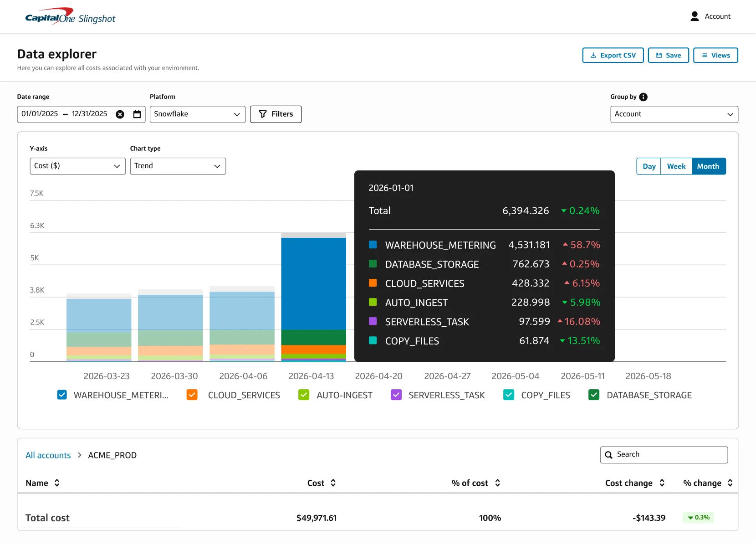756x545 pixels.
Task: Click x-axis label 2026-05-18
Action: 648,376
